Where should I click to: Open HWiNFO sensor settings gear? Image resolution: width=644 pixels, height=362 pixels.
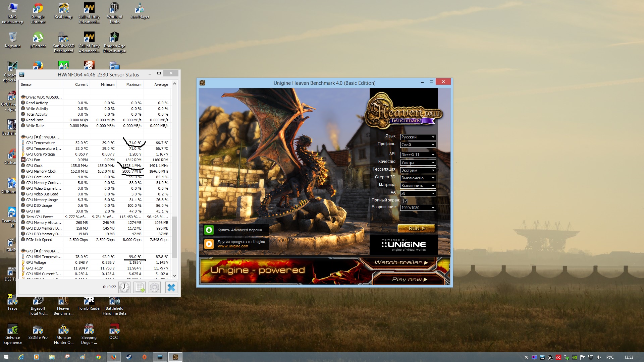(155, 288)
